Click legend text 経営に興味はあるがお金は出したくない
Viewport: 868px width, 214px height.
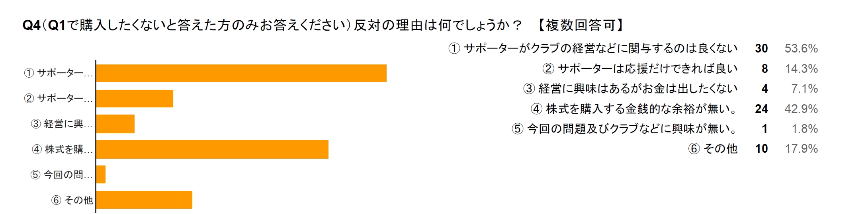click(638, 88)
